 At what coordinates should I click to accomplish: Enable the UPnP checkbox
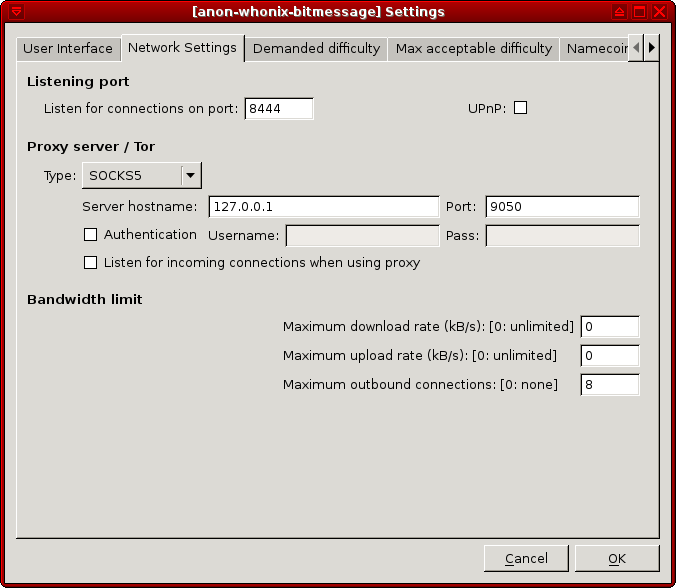[x=520, y=108]
